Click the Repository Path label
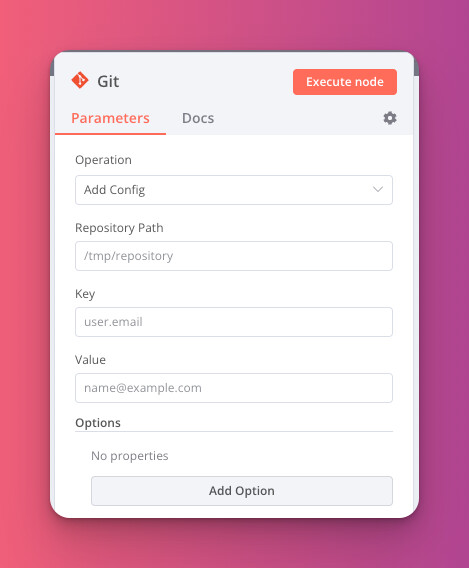 pyautogui.click(x=119, y=228)
